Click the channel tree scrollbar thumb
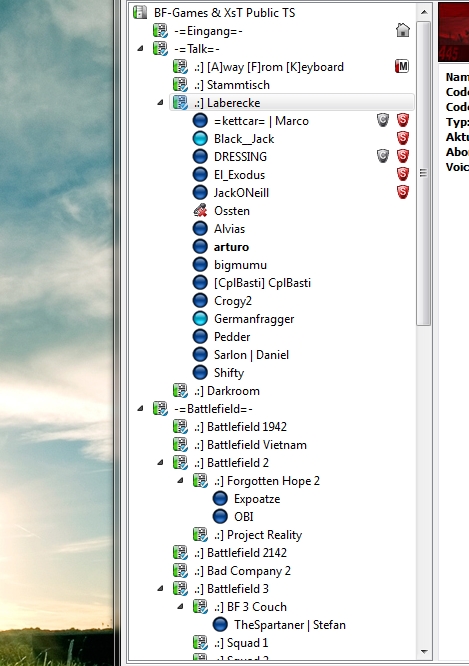 coord(424,173)
